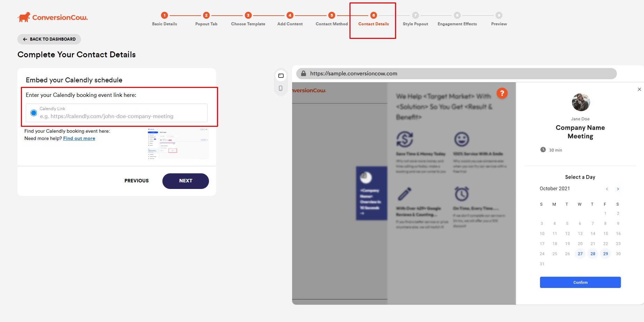This screenshot has width=644, height=322.
Task: Select October 27 in calendar
Action: [580, 254]
